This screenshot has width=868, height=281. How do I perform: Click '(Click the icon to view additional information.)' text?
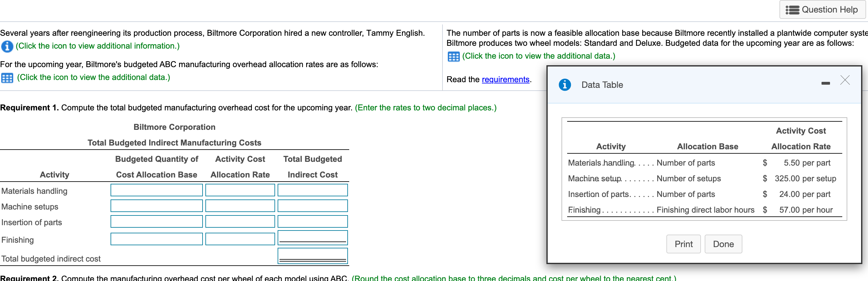coord(98,46)
